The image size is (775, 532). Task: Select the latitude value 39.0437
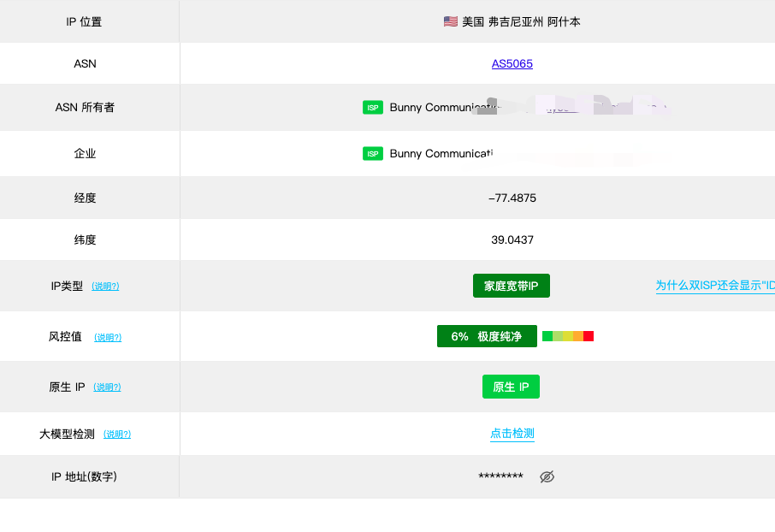tap(512, 240)
